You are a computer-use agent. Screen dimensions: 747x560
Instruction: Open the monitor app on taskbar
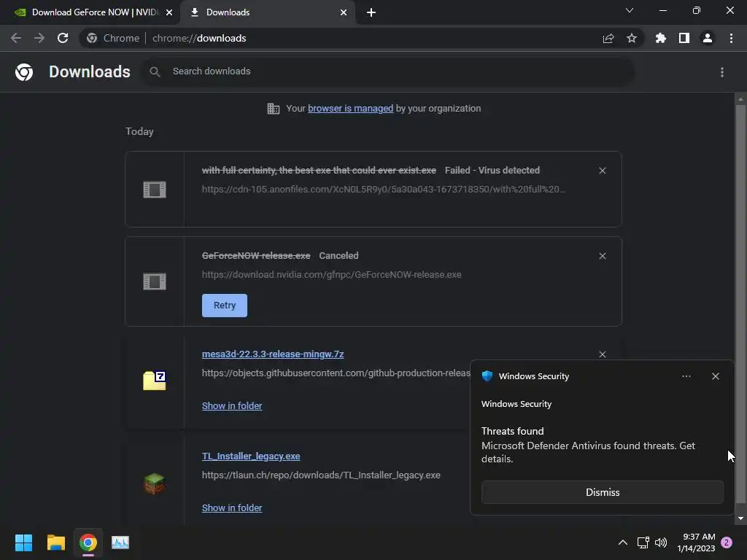click(120, 542)
